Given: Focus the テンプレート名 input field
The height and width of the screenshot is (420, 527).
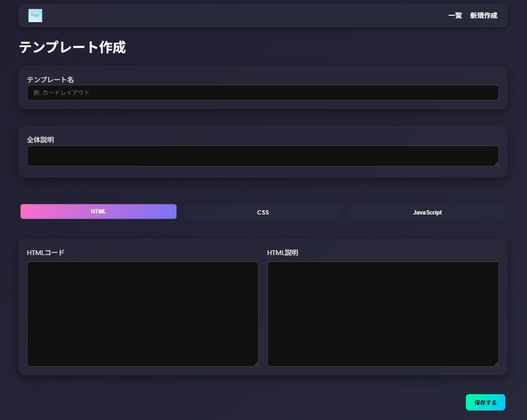Looking at the screenshot, I should pyautogui.click(x=262, y=93).
